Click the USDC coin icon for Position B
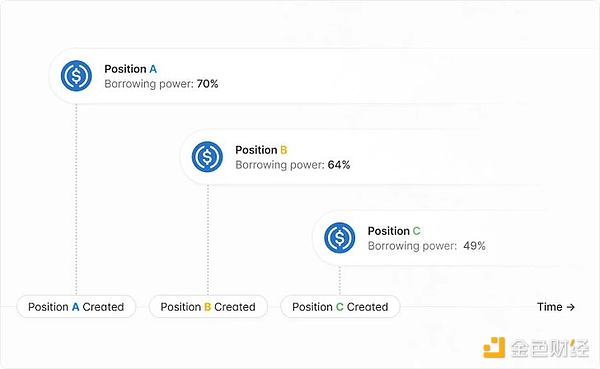The height and width of the screenshot is (369, 600). tap(207, 157)
